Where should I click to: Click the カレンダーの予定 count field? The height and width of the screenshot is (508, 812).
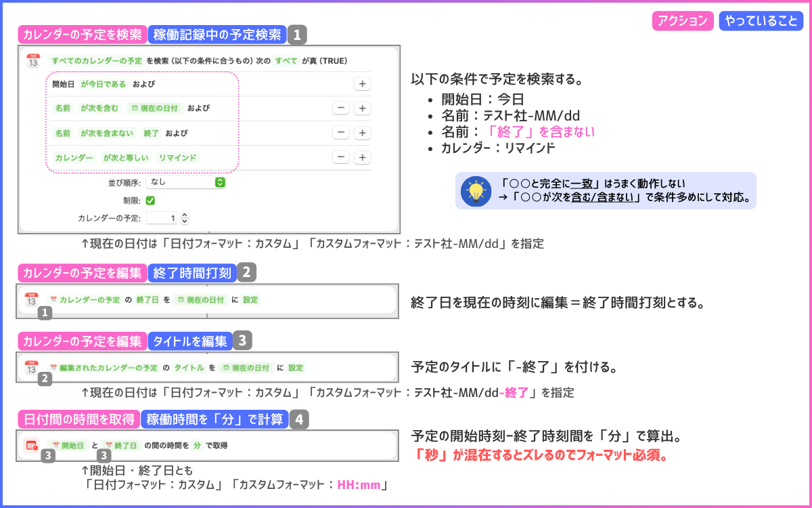tap(162, 218)
